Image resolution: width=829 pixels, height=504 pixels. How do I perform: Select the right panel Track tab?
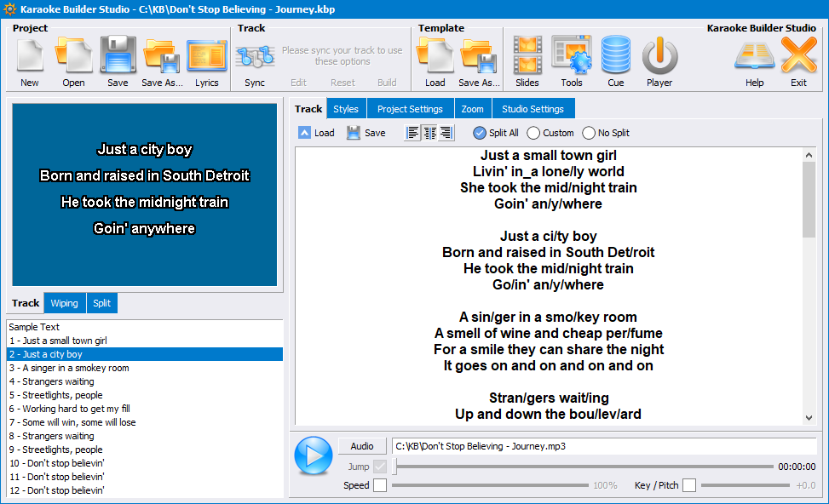pos(308,109)
